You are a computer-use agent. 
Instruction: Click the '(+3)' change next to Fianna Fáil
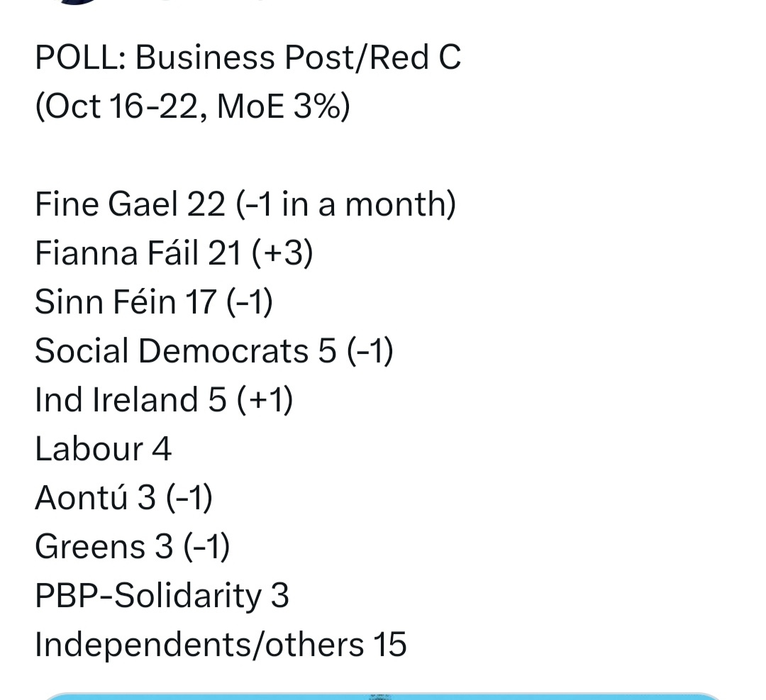tap(282, 253)
